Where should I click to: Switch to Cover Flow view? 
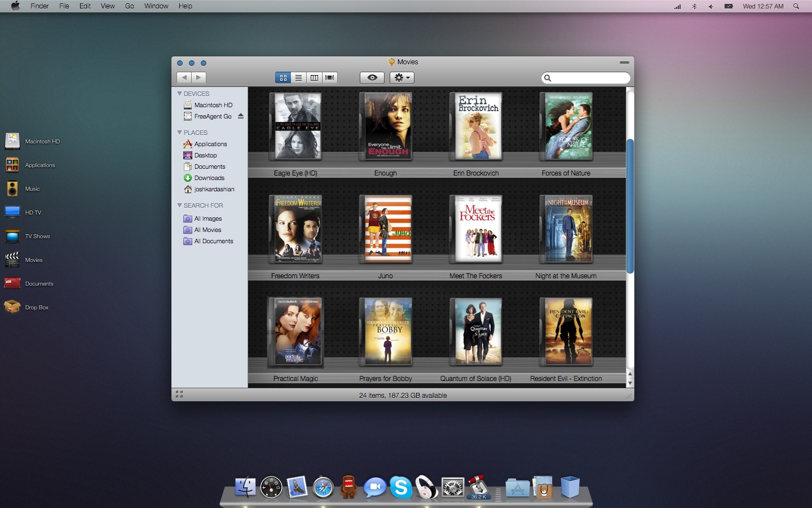coord(330,78)
